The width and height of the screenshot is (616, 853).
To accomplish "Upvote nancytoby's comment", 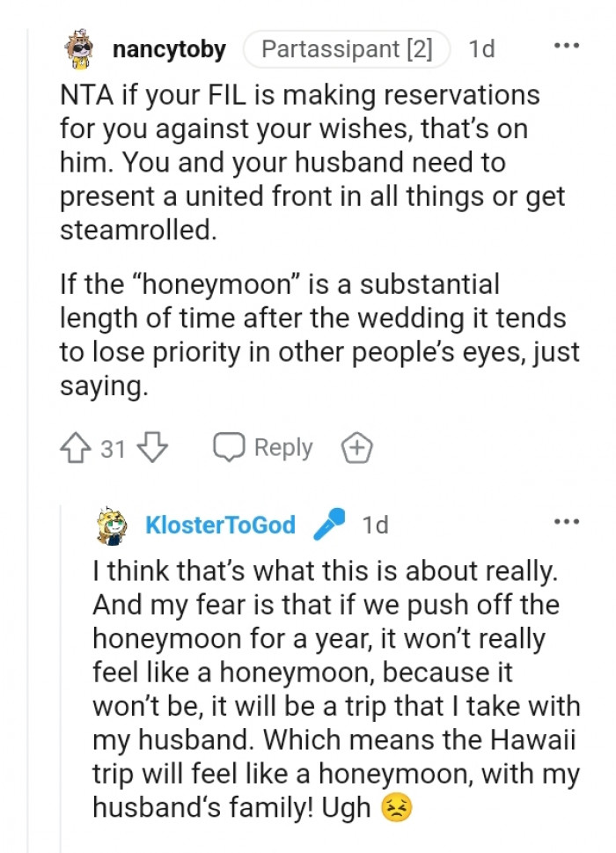I will [x=75, y=449].
